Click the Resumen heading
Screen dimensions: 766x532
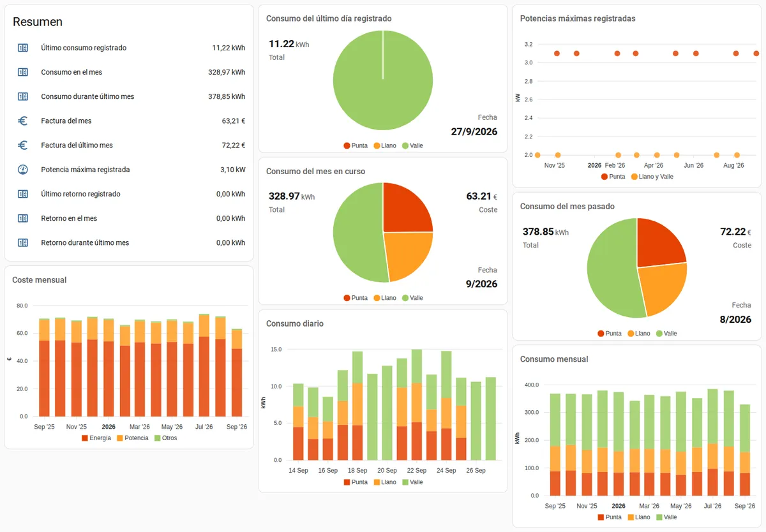(x=38, y=22)
